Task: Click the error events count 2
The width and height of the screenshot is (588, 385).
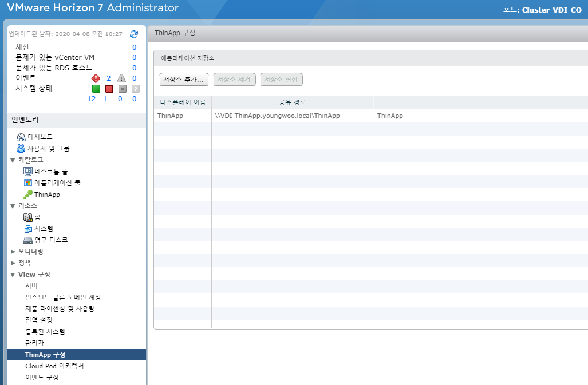Action: click(x=108, y=78)
